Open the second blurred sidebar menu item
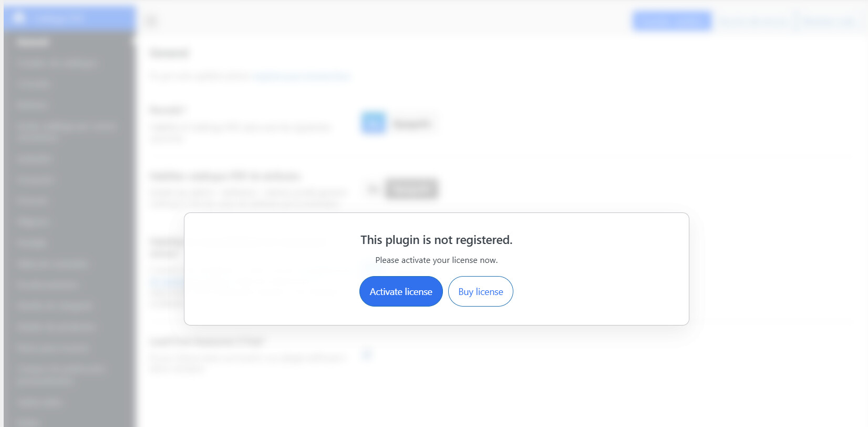Image resolution: width=868 pixels, height=427 pixels. click(x=57, y=64)
